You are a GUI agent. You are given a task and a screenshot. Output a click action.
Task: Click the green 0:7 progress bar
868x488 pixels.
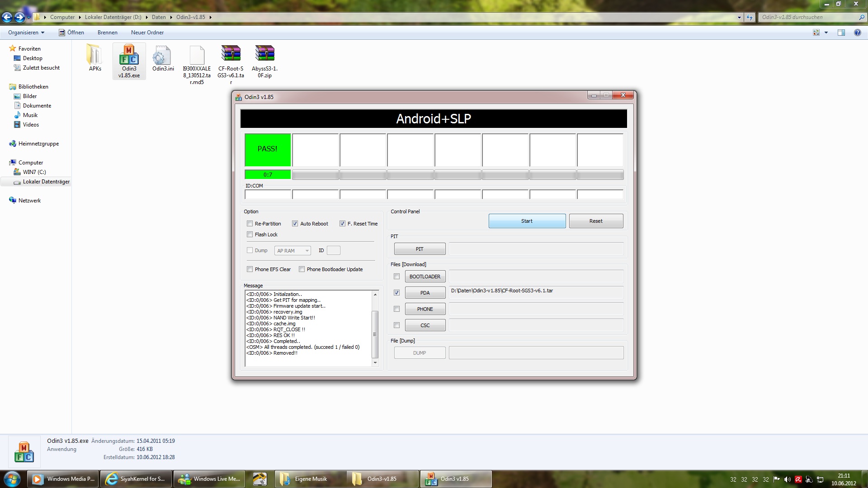268,175
